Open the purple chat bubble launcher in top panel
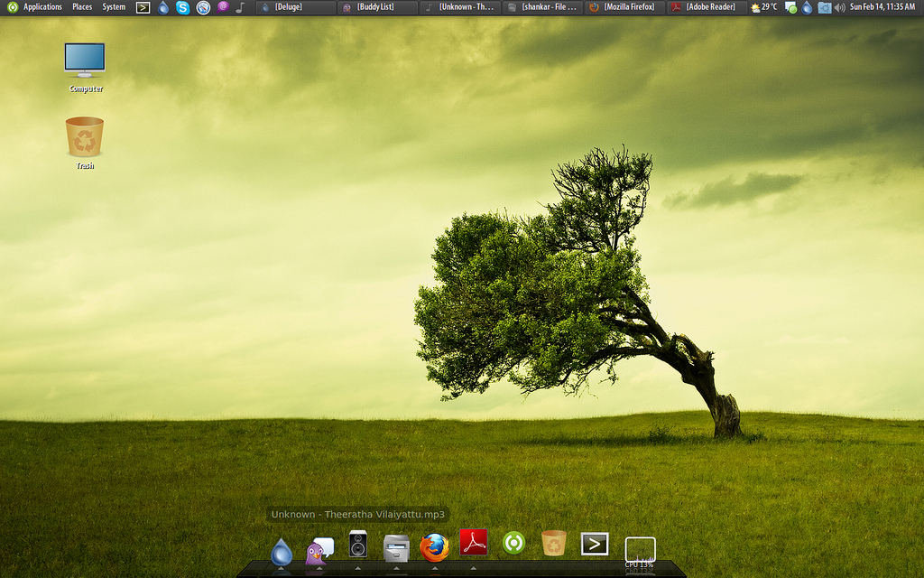Image resolution: width=924 pixels, height=578 pixels. [222, 7]
